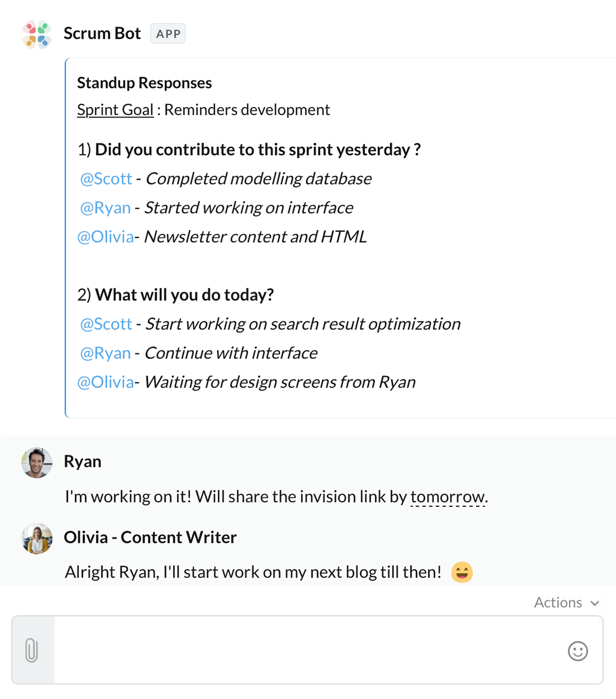Open the emoji picker smiley icon
This screenshot has height=699, width=616.
[x=577, y=651]
